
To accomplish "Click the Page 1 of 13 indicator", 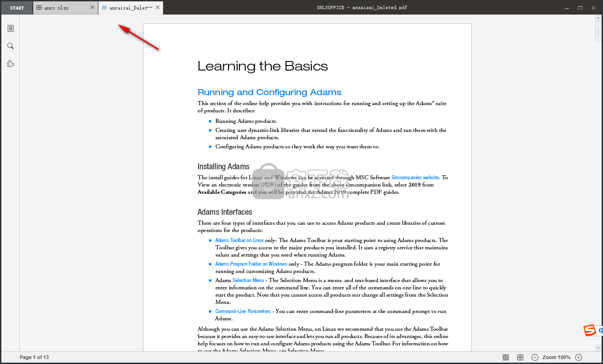I will [34, 357].
